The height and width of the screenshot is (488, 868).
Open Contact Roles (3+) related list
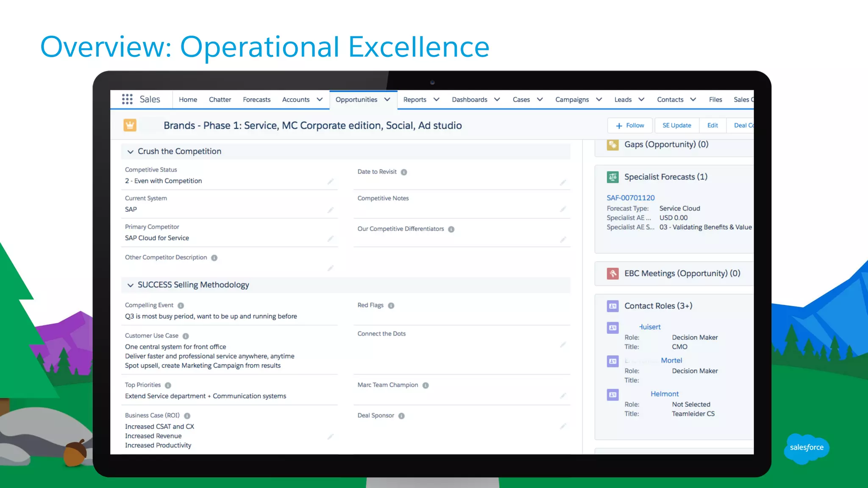point(658,306)
